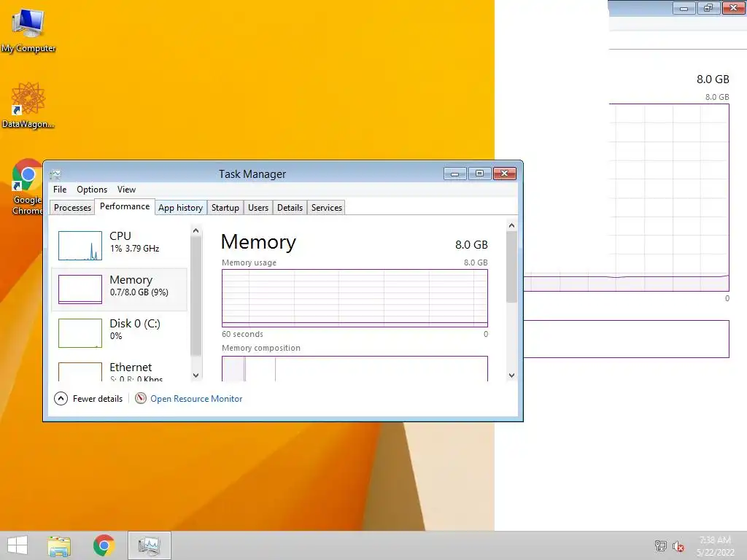Click background window's 8.0 GB heading
The width and height of the screenshot is (747, 560).
(713, 79)
